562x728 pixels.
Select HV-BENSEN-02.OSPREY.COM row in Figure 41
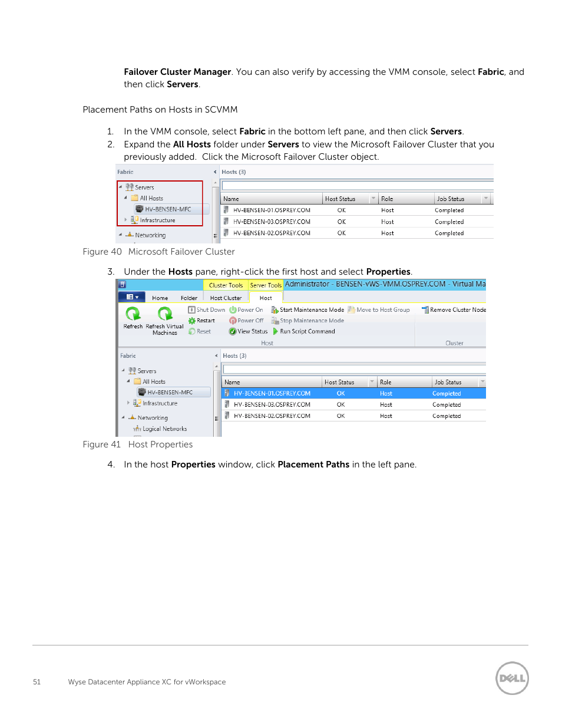click(x=353, y=416)
